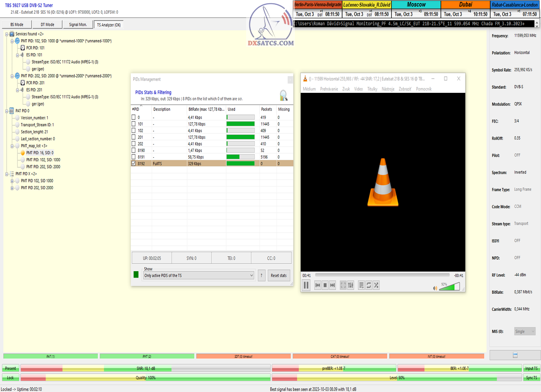The width and height of the screenshot is (541, 392).
Task: Adjust the VLC volume slider
Action: click(450, 286)
